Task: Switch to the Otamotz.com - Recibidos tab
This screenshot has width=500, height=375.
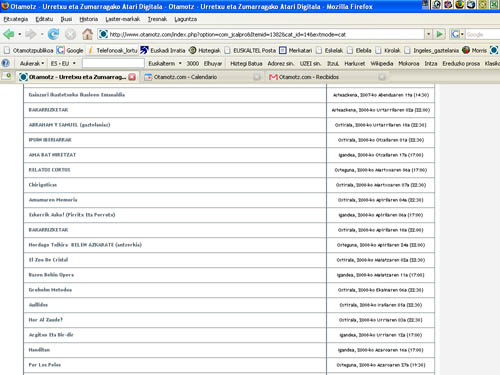Action: click(327, 77)
